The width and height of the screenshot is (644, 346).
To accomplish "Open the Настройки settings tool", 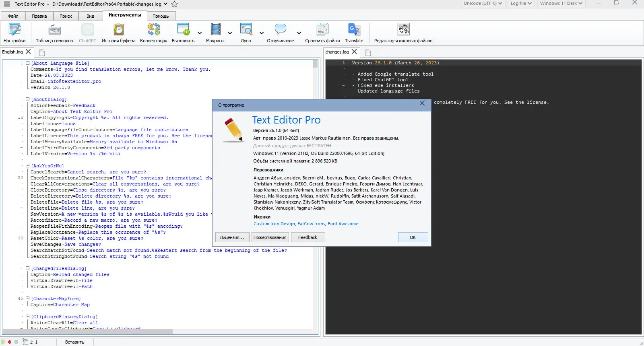I will tap(14, 33).
